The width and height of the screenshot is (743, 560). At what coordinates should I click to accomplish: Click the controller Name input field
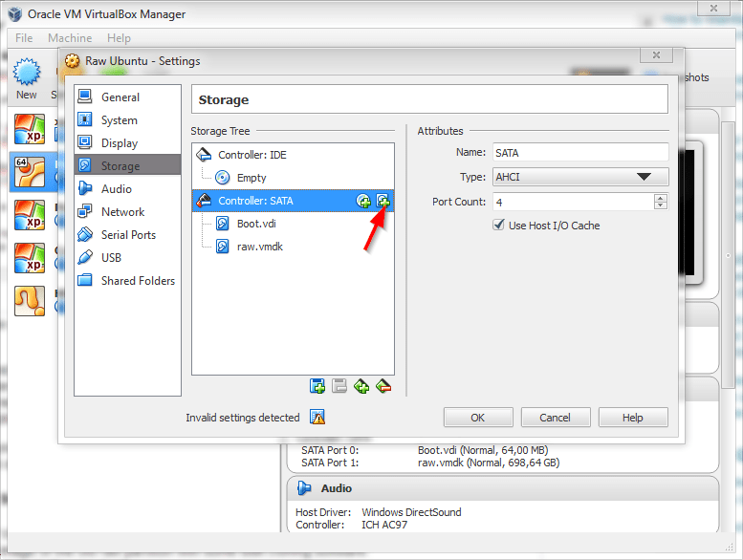click(x=580, y=153)
